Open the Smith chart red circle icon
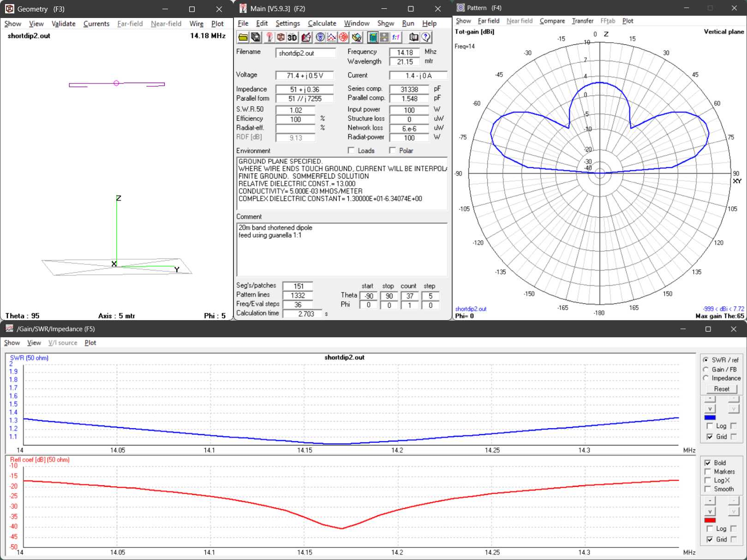 pyautogui.click(x=343, y=37)
